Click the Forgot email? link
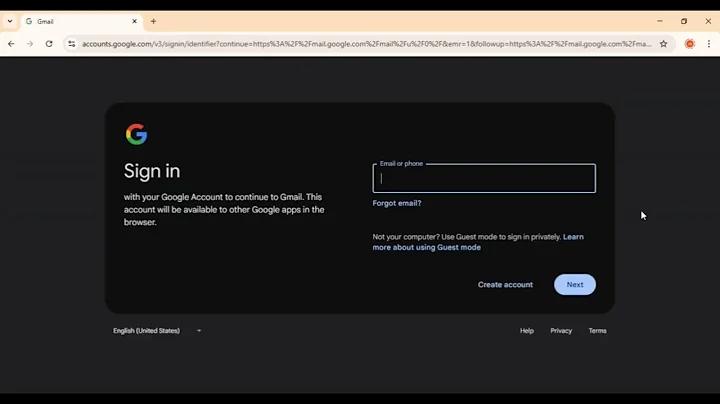This screenshot has height=404, width=720. (397, 203)
